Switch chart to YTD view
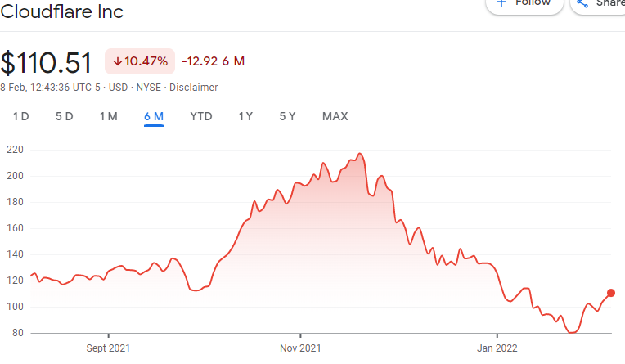The width and height of the screenshot is (625, 364). coord(201,116)
